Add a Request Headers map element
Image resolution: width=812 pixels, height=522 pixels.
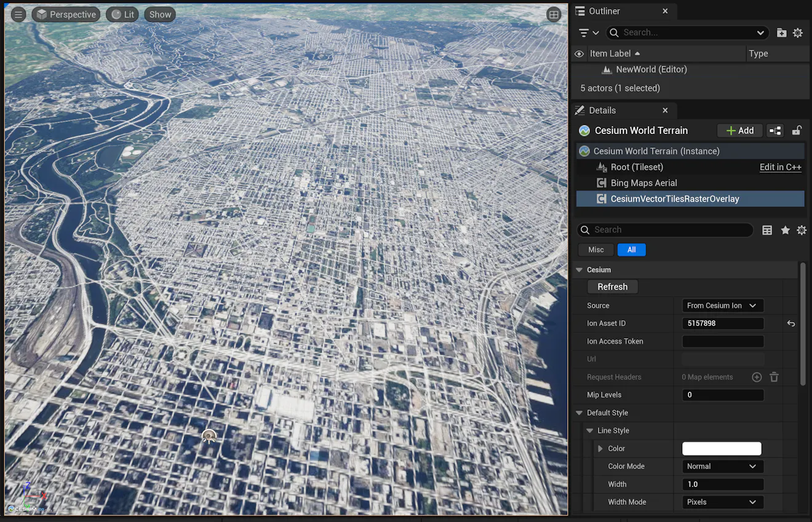[757, 377]
